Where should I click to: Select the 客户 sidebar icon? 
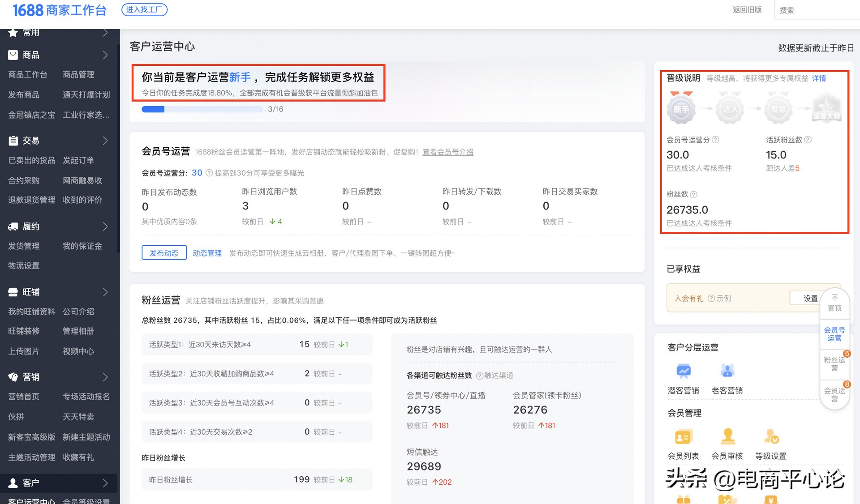(x=13, y=483)
